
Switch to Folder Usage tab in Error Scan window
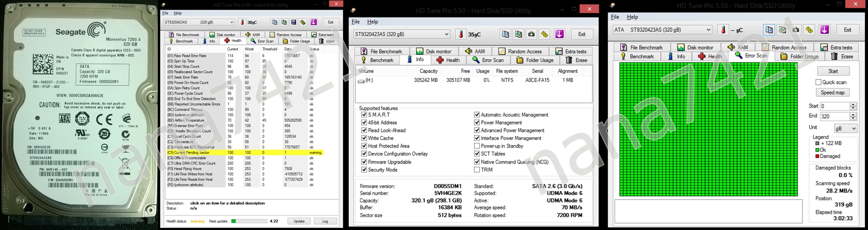point(800,56)
